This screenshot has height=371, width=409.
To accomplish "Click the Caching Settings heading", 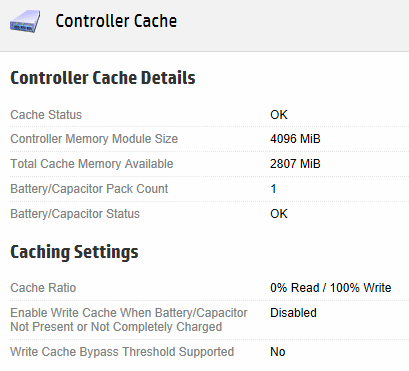I will coord(74,252).
